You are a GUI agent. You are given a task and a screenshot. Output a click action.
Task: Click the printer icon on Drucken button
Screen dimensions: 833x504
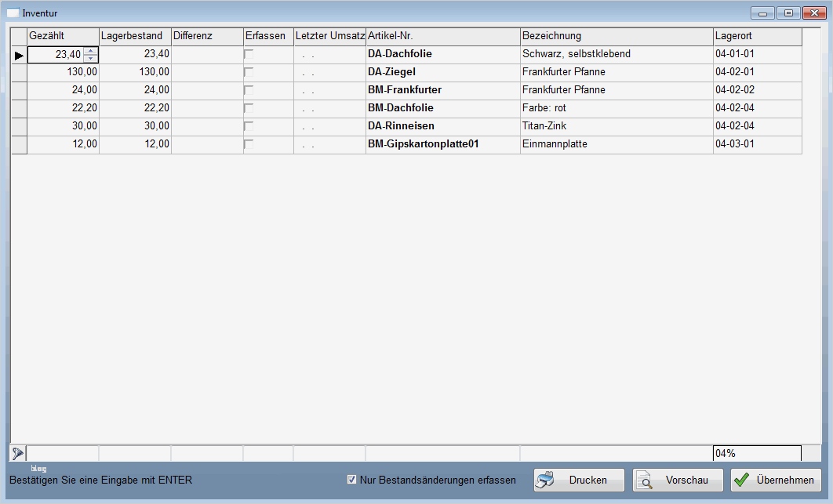pyautogui.click(x=545, y=480)
